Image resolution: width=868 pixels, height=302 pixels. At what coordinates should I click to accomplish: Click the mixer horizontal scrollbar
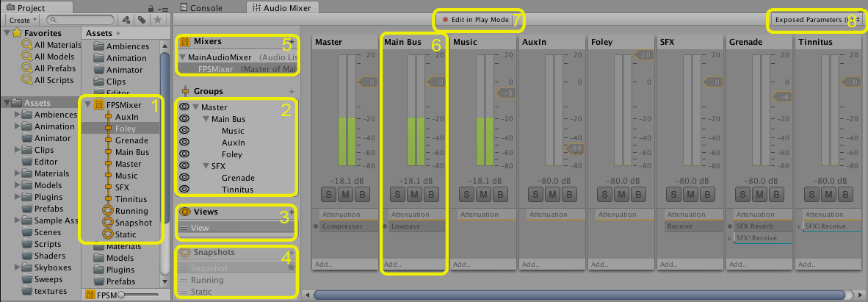(x=579, y=294)
